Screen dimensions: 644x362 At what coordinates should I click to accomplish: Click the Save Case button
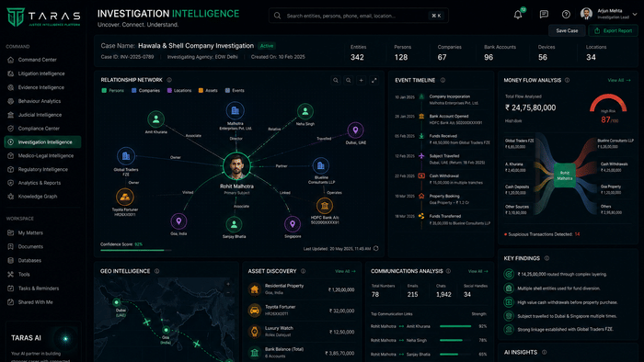567,30
